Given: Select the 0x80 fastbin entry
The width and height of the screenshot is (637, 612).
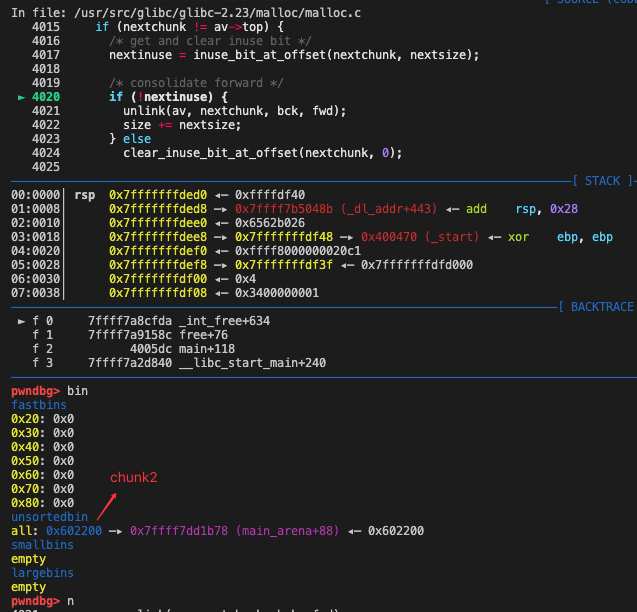Looking at the screenshot, I should point(43,503).
